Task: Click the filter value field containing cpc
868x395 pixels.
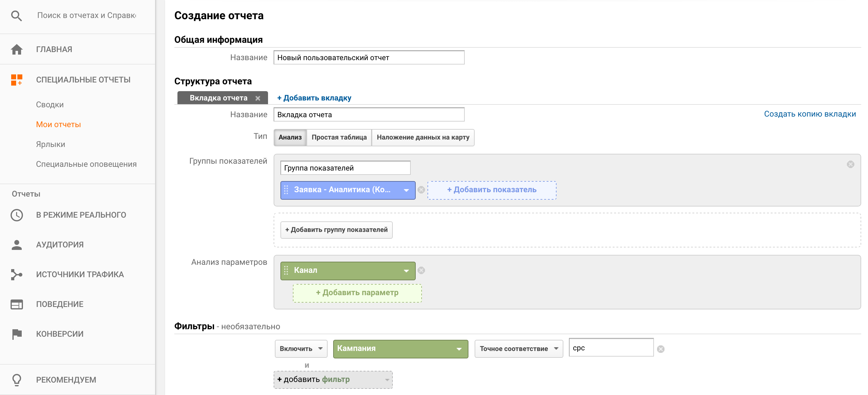Action: pyautogui.click(x=611, y=348)
